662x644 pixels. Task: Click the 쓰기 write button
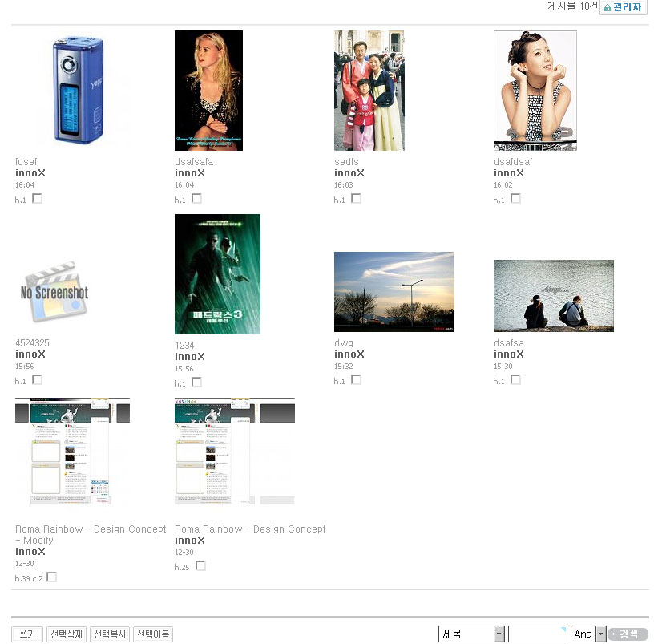(x=27, y=634)
